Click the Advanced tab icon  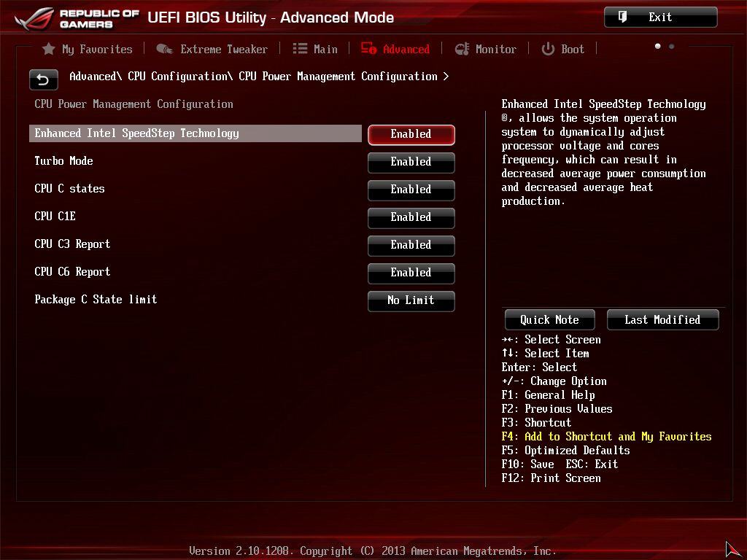click(x=368, y=48)
